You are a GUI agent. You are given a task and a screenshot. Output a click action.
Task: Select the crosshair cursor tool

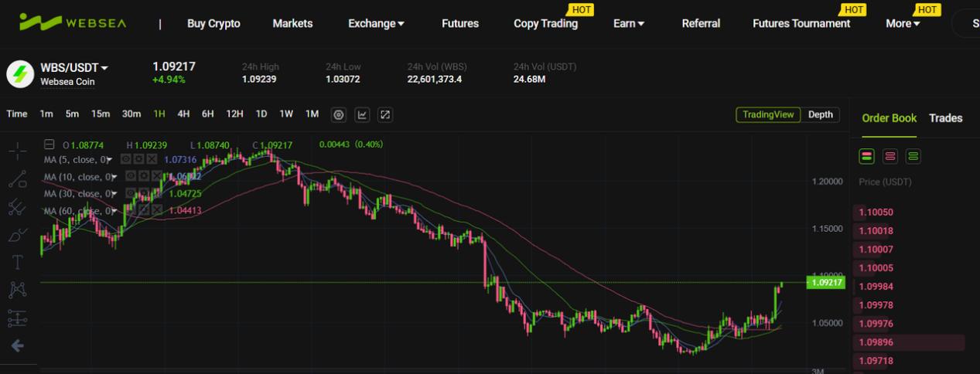click(x=17, y=151)
